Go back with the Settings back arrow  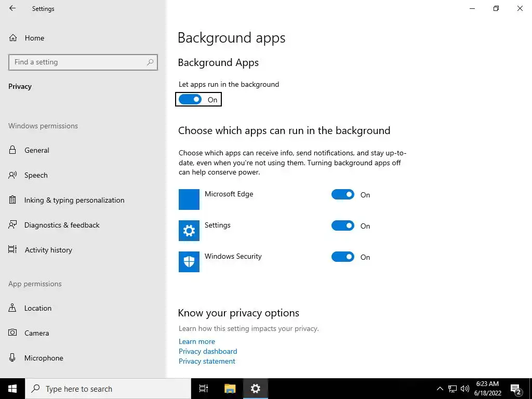[x=12, y=8]
